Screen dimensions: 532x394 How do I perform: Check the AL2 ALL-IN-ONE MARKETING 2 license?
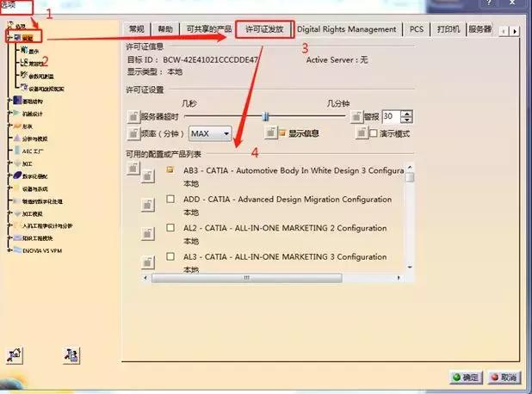click(170, 228)
